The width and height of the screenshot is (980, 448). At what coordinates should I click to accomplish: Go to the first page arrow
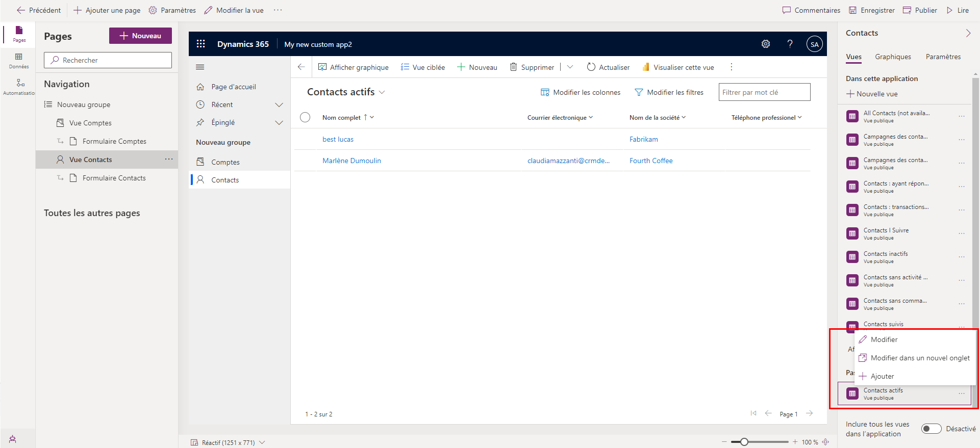pos(753,413)
